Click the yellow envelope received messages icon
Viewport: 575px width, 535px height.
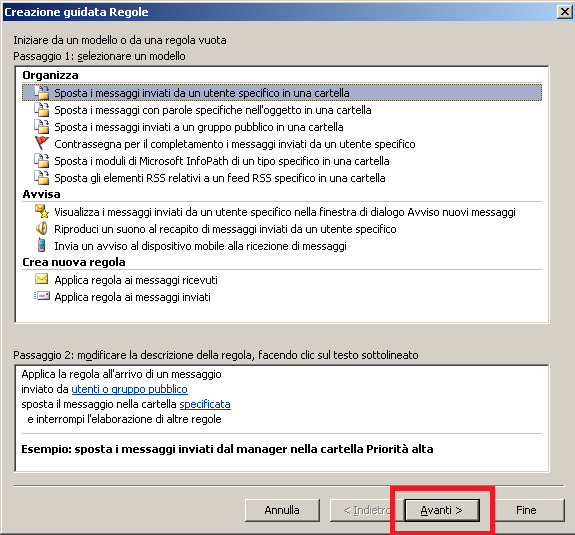click(41, 279)
